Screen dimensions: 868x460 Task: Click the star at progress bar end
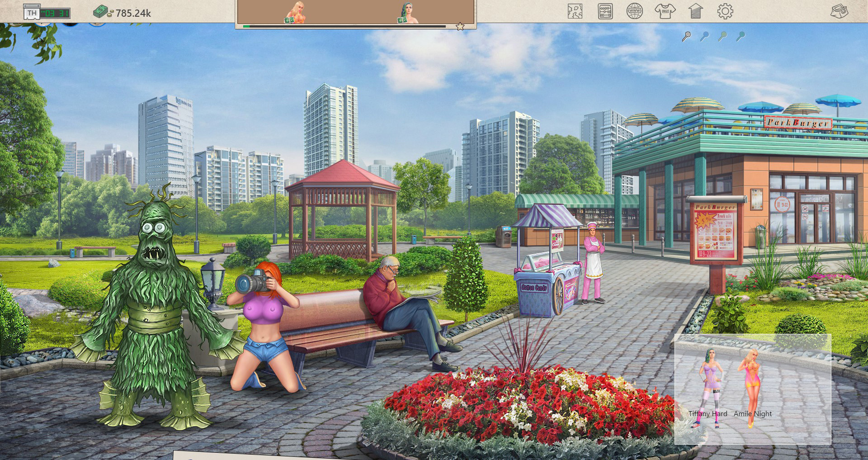click(460, 27)
